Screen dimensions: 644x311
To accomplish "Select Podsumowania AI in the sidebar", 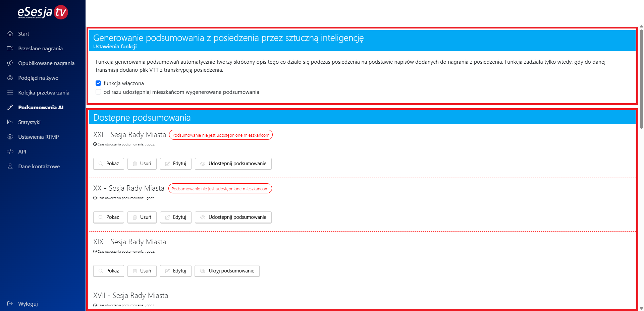I will pyautogui.click(x=41, y=107).
